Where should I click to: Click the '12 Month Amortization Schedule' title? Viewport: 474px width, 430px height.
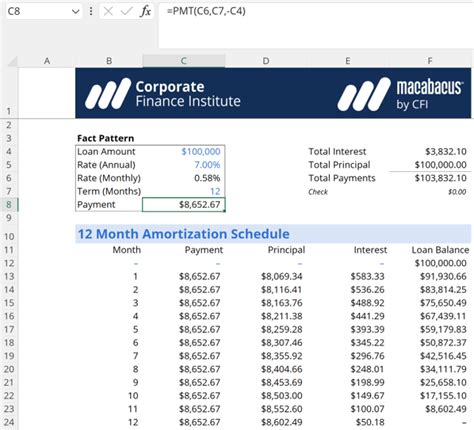(x=184, y=234)
